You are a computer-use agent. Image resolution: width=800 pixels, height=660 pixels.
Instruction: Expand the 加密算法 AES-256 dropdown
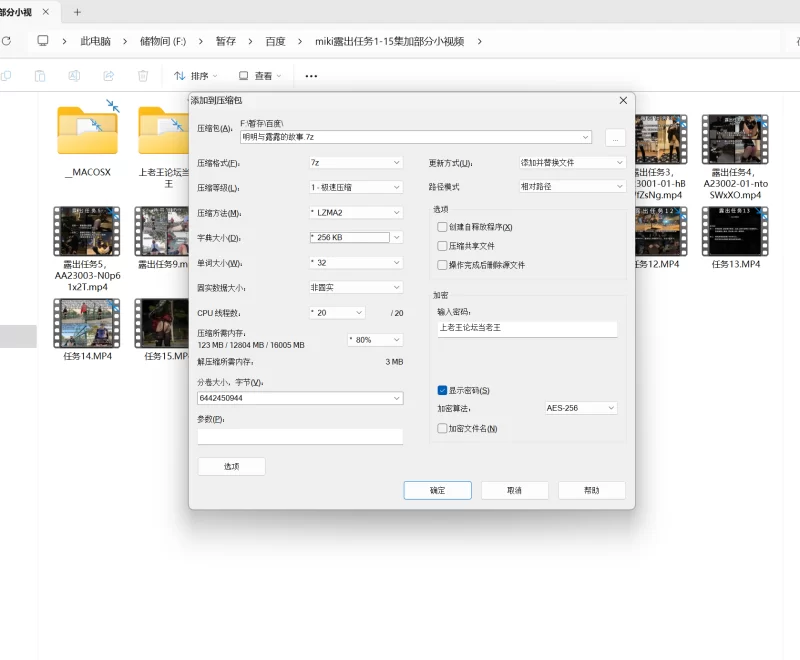point(581,408)
